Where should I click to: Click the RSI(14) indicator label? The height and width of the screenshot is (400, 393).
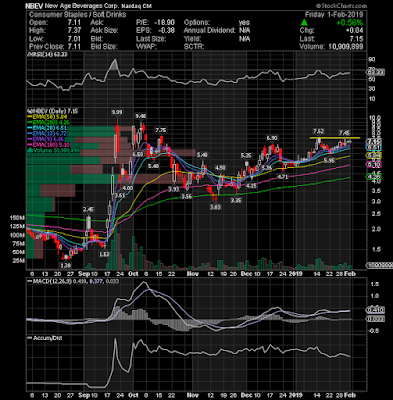click(48, 54)
